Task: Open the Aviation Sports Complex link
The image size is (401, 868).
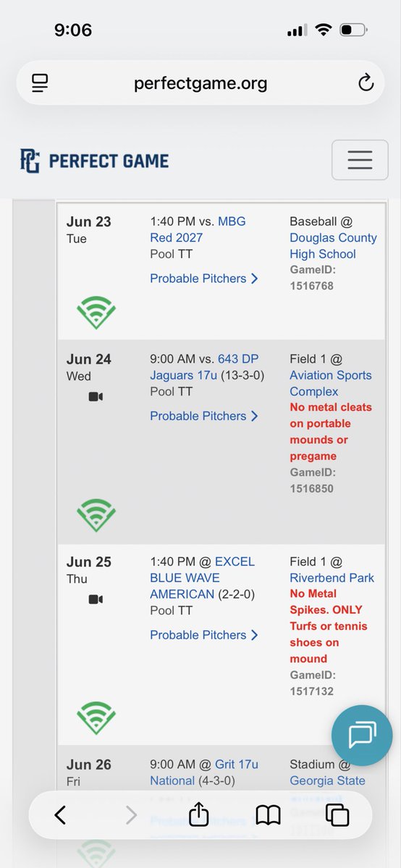Action: click(330, 383)
